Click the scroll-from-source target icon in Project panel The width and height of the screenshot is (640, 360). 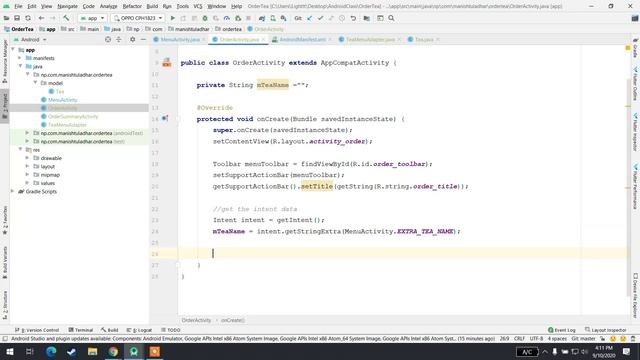pyautogui.click(x=108, y=40)
